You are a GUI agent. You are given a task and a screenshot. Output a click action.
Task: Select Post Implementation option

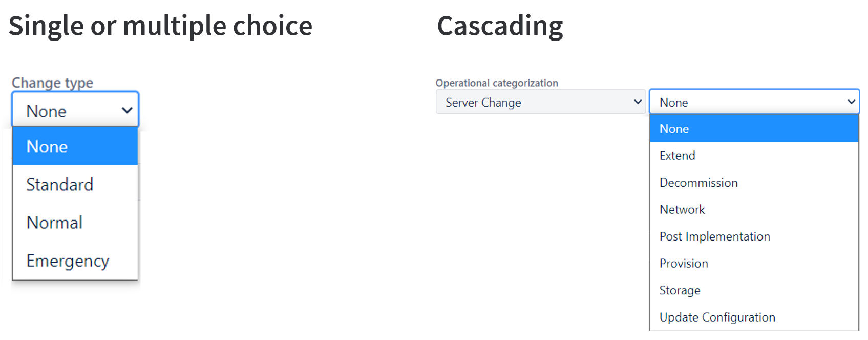(714, 236)
